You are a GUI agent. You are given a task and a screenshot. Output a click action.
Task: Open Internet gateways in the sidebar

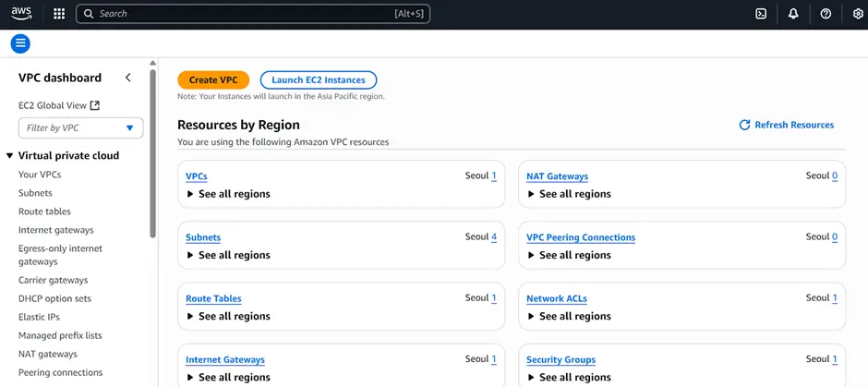click(56, 230)
